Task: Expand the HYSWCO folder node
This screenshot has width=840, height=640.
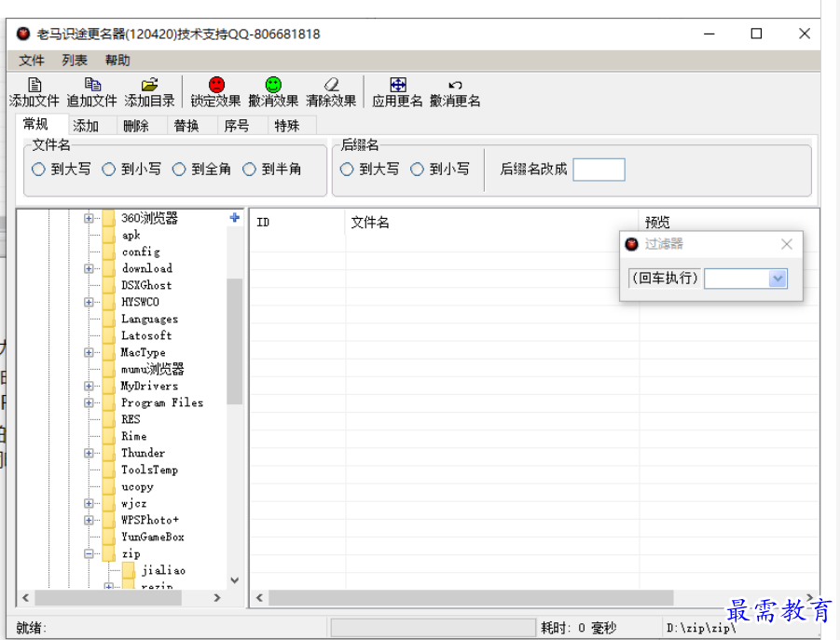Action: (89, 303)
